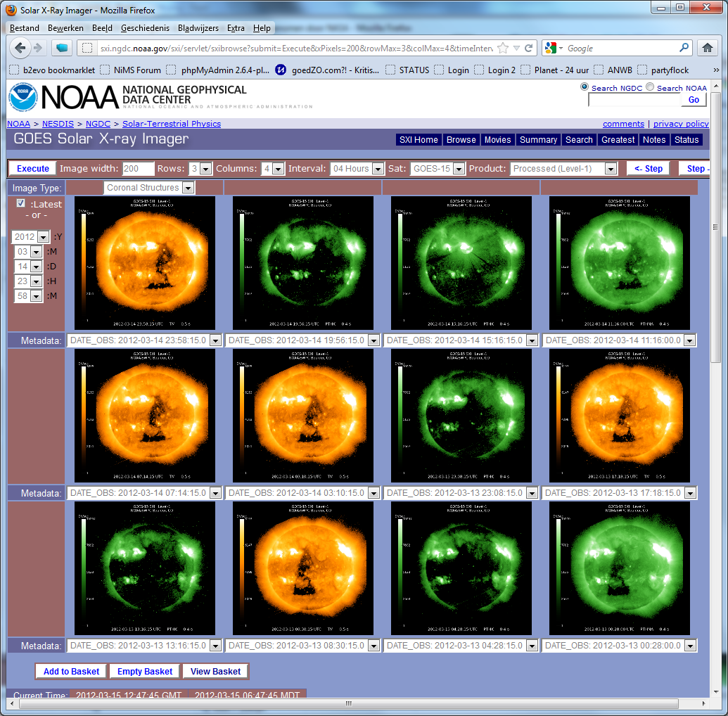Click the Back navigation arrow
The image size is (728, 716).
(x=20, y=48)
